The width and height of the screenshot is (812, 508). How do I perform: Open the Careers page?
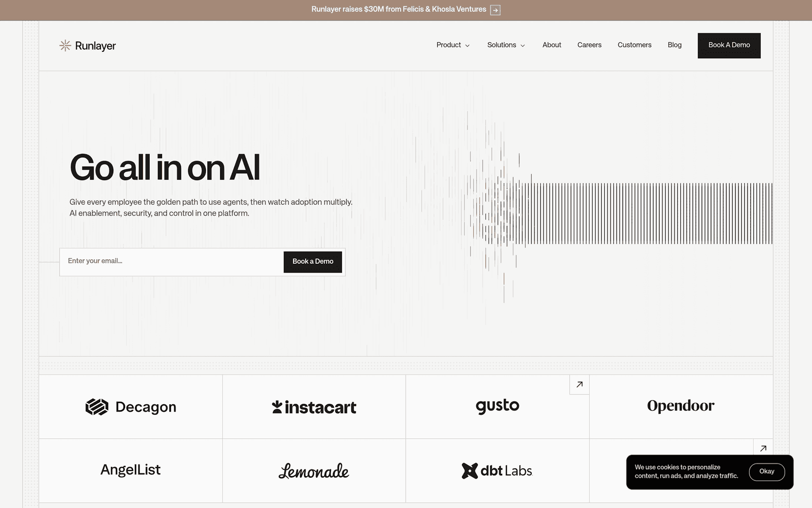tap(589, 45)
